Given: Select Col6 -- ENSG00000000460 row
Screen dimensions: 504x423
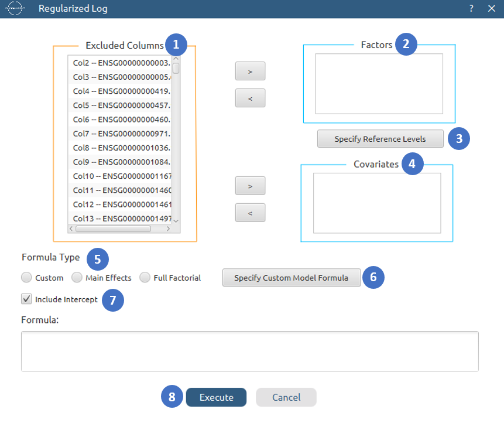Looking at the screenshot, I should point(120,120).
